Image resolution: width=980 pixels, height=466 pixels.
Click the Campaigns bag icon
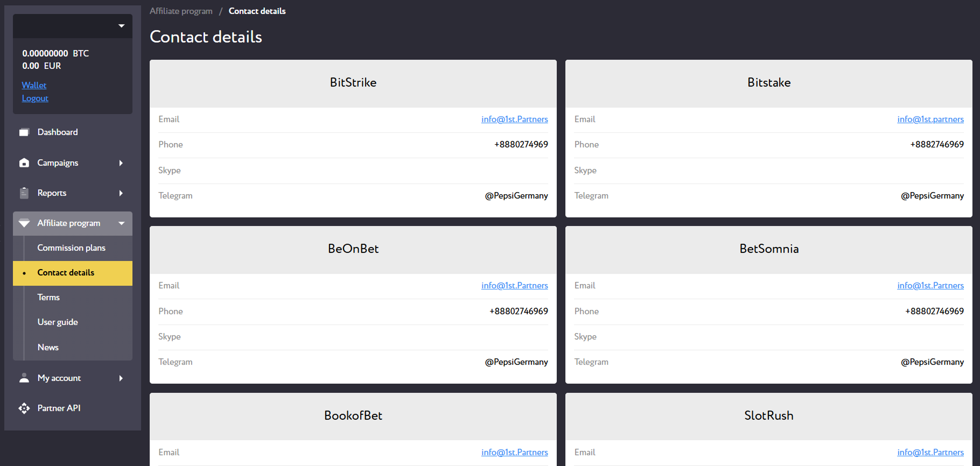point(24,163)
